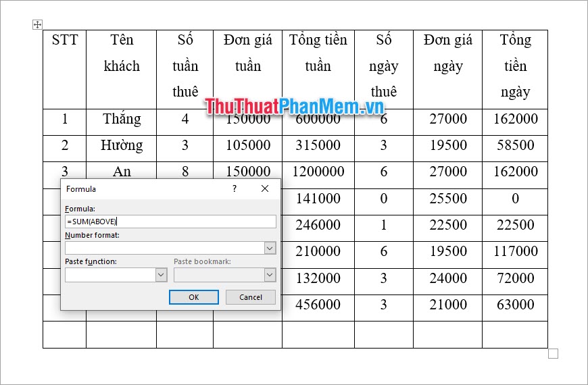Click the weeks-rented value 4 in Thắng's row

click(x=185, y=119)
